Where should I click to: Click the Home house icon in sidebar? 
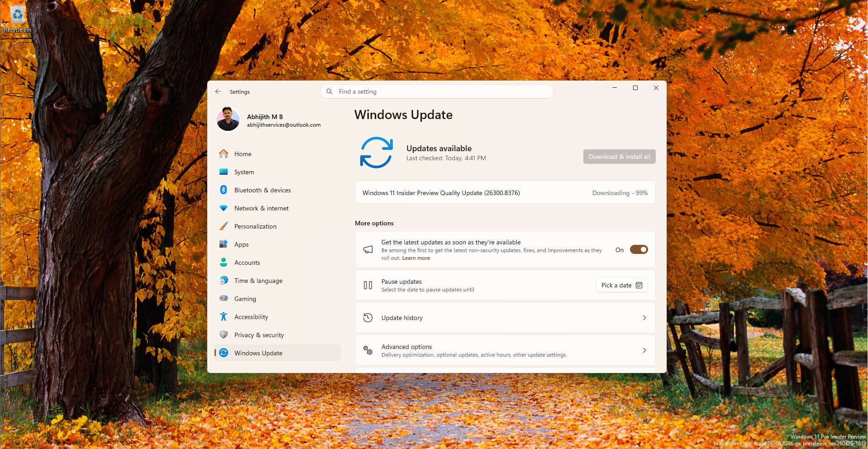224,154
